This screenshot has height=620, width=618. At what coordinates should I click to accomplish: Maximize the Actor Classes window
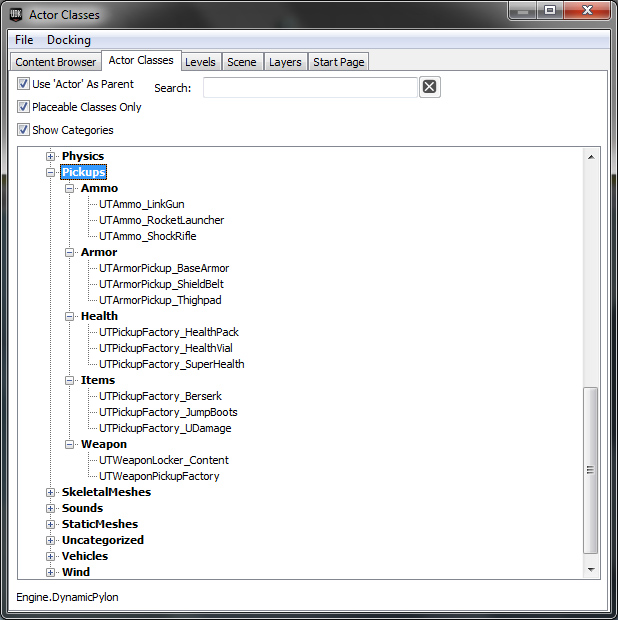click(x=550, y=11)
